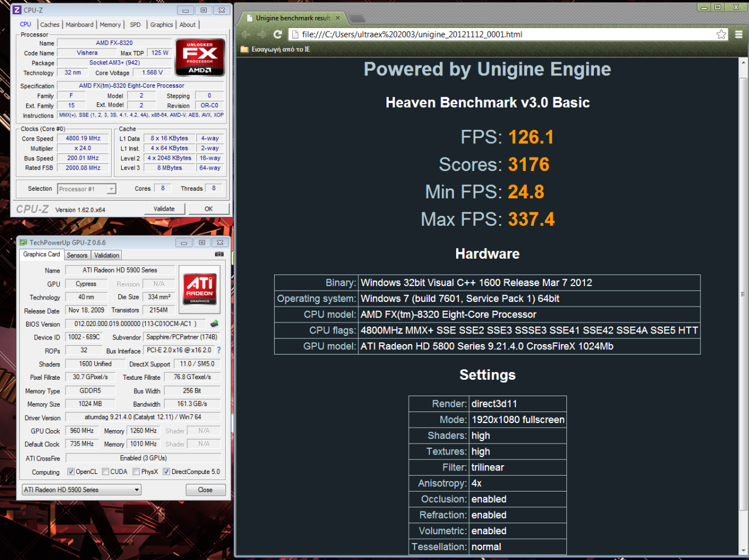This screenshot has height=560, width=749.
Task: Maximize the GPU-Z window
Action: (202, 242)
